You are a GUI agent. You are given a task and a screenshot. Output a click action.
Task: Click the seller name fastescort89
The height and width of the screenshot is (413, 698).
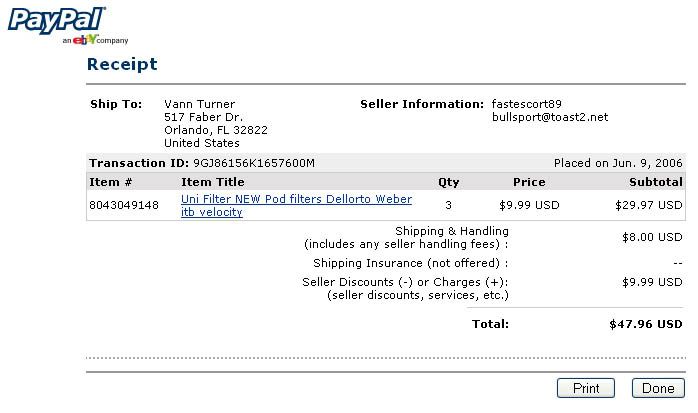[526, 104]
